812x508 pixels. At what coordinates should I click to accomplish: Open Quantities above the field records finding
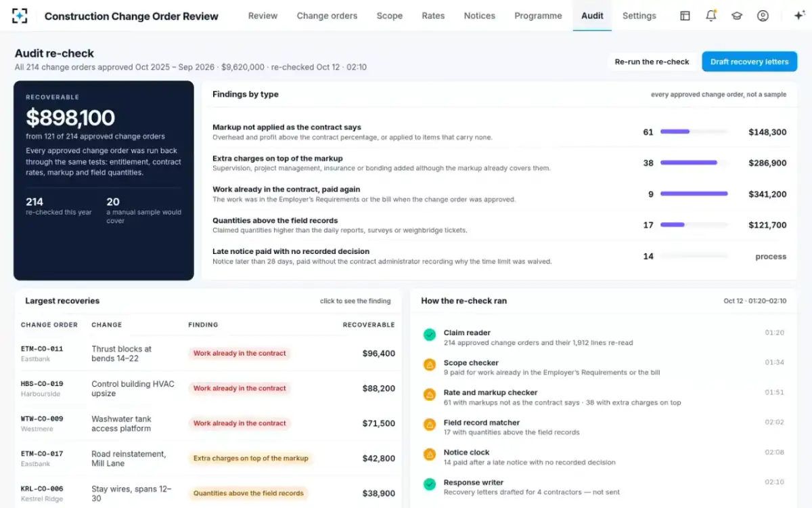(499, 226)
